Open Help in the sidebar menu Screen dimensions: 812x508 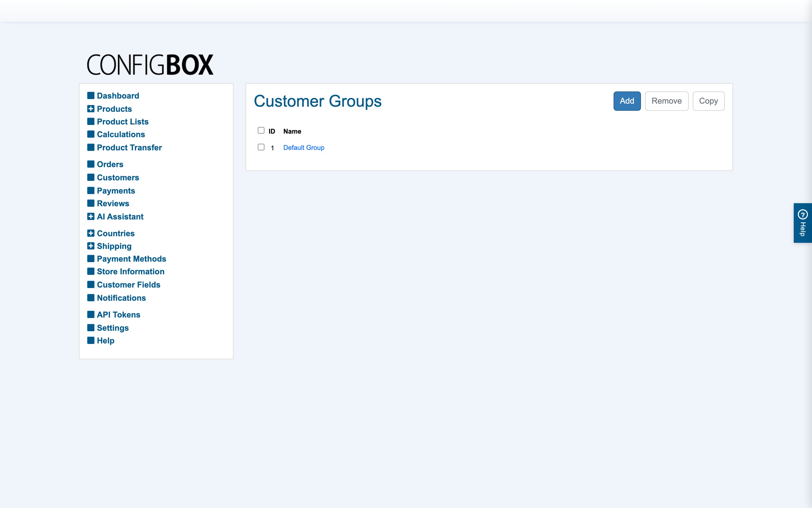click(105, 340)
